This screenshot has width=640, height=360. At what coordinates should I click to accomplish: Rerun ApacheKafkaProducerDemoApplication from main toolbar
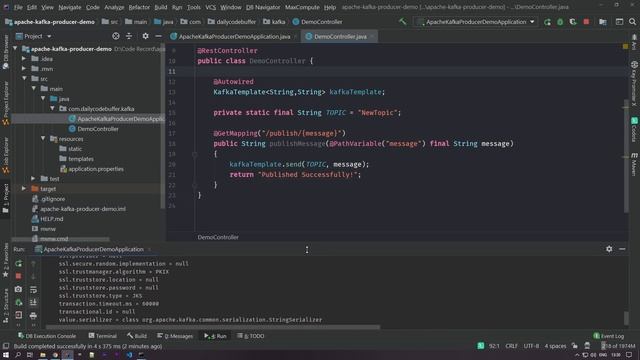pos(547,22)
